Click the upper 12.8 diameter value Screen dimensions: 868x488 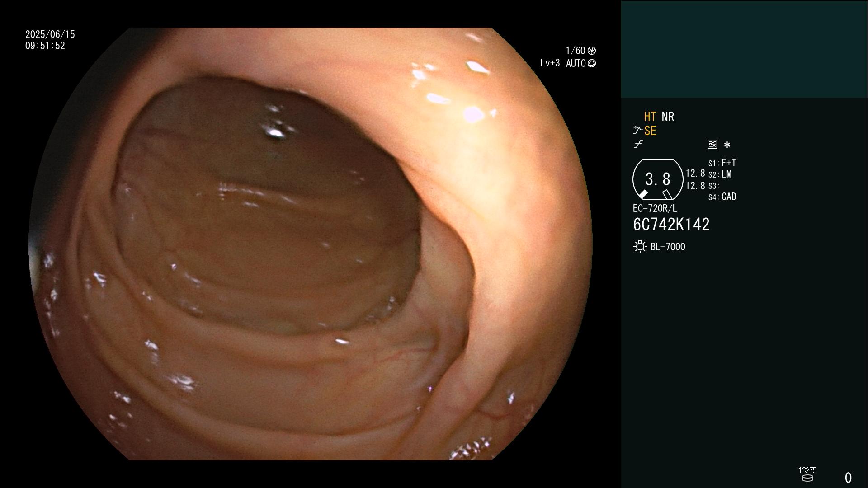(x=695, y=174)
